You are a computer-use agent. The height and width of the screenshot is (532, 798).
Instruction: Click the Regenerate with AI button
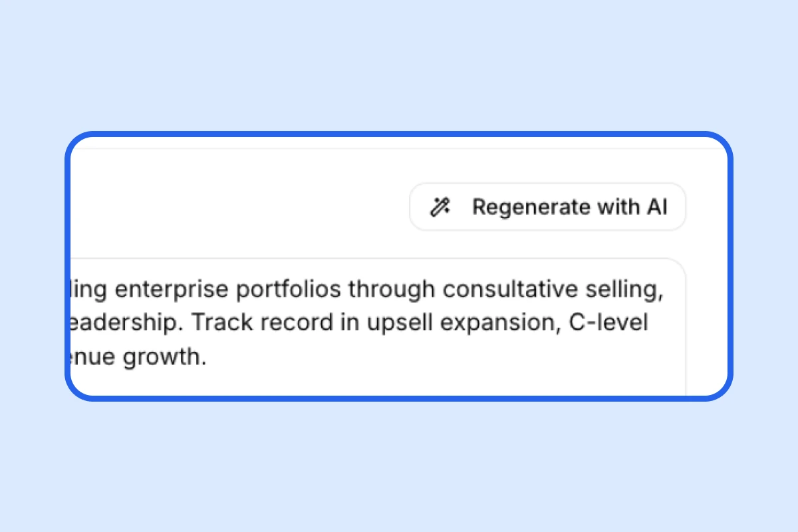tap(547, 207)
